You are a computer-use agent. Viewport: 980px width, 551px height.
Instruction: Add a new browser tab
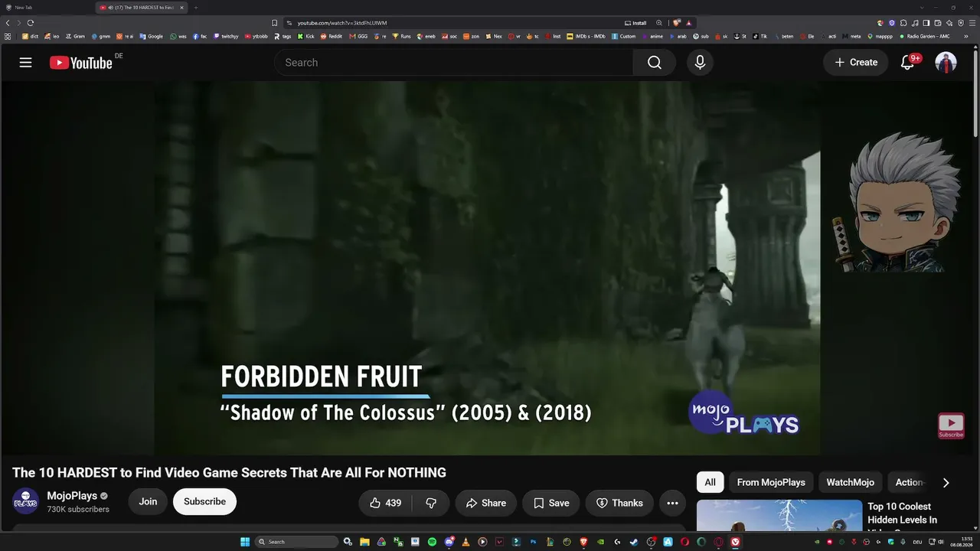pyautogui.click(x=195, y=8)
